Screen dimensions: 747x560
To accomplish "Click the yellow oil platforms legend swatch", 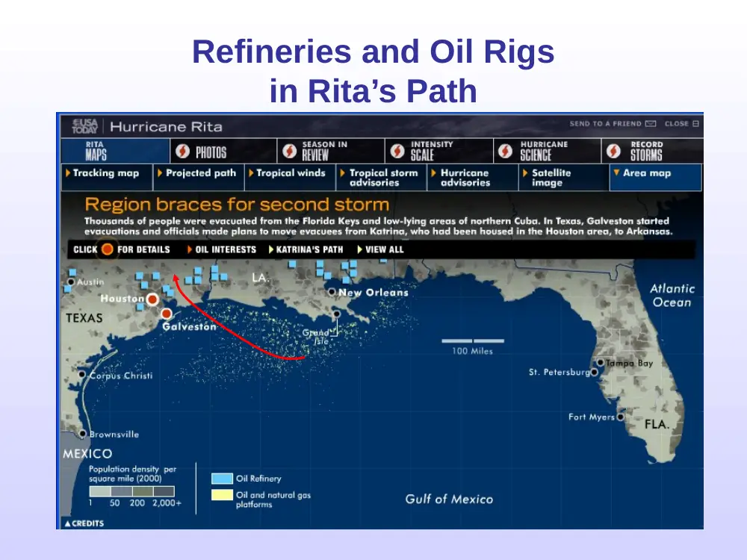I will [222, 495].
